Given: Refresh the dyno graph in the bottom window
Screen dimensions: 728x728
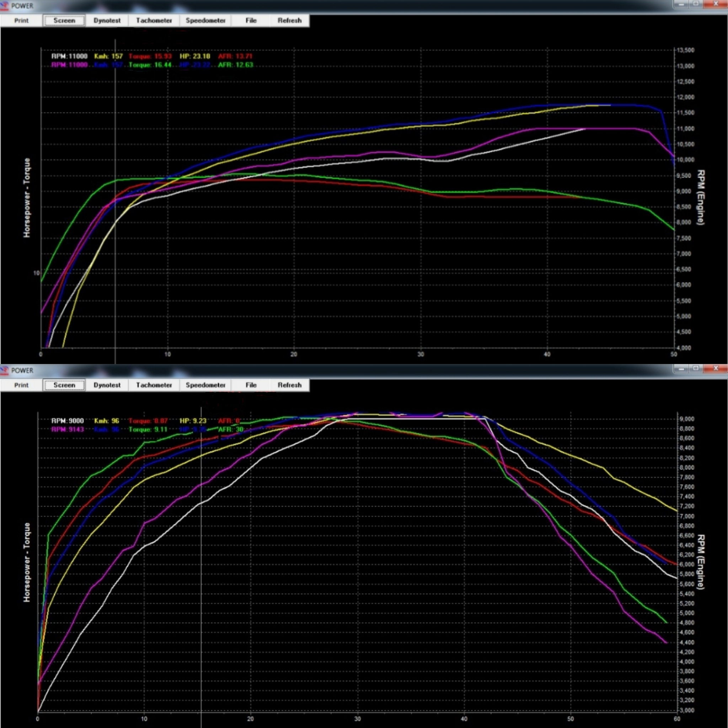Looking at the screenshot, I should [x=289, y=385].
